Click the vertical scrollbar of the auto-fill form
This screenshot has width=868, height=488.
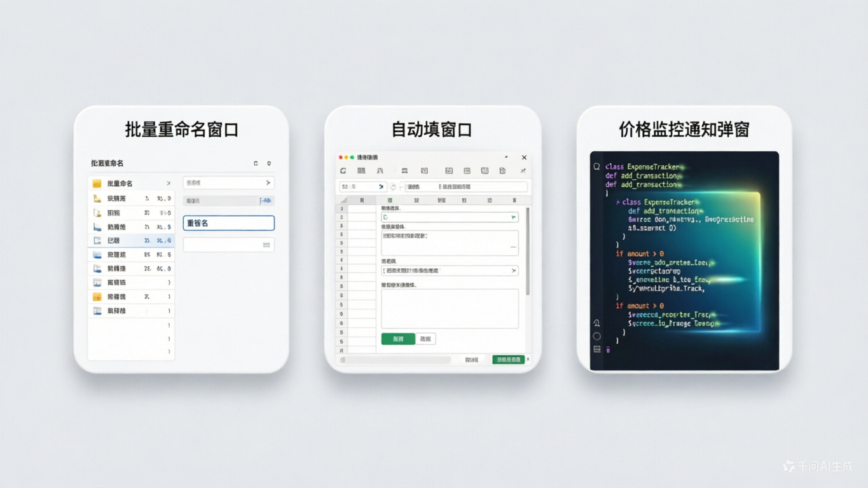pos(527,251)
